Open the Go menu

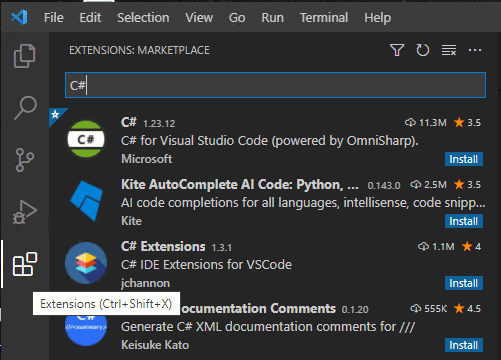237,18
